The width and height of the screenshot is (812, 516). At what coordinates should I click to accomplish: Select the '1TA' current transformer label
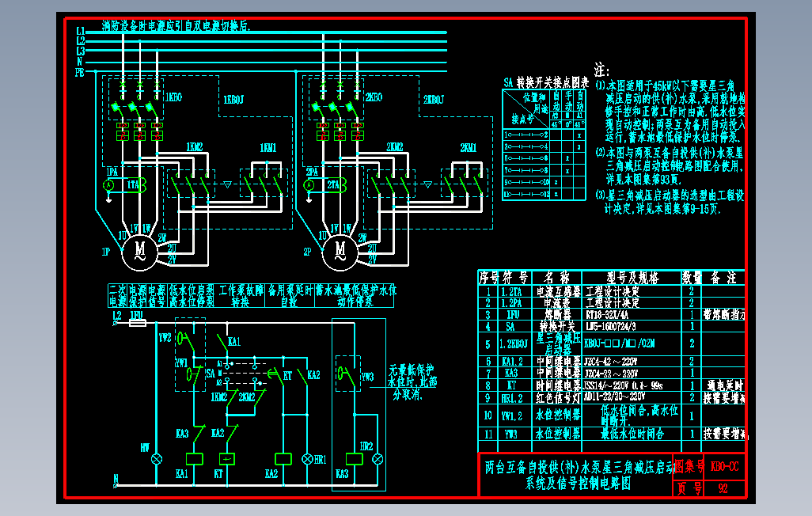tap(133, 184)
